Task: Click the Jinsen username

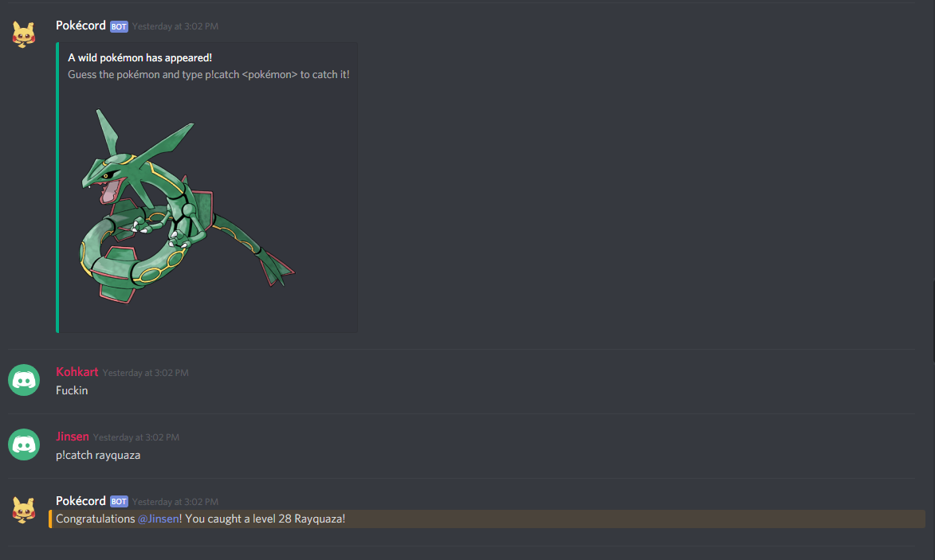Action: (73, 436)
